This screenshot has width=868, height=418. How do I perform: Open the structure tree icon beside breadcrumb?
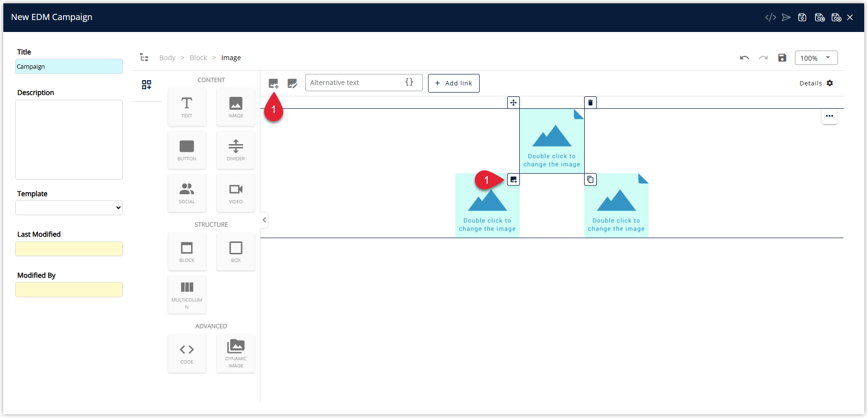pyautogui.click(x=144, y=57)
